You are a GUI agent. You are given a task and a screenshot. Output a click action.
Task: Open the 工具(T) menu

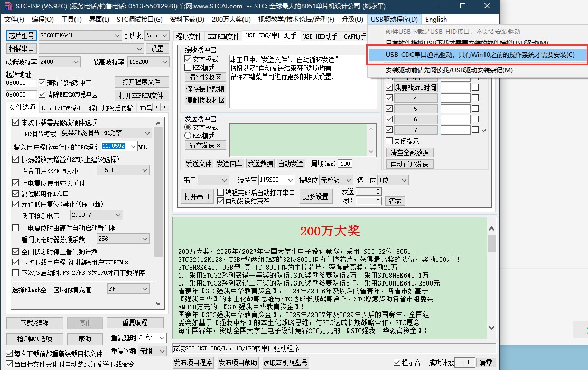coord(71,20)
